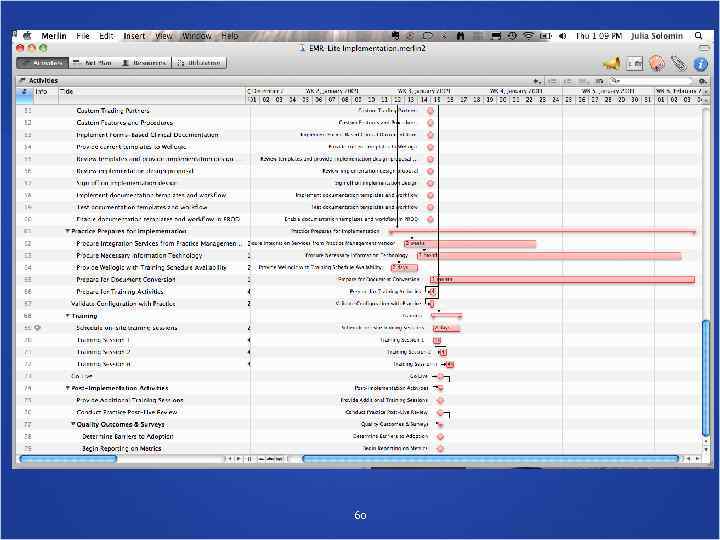Screen dimensions: 720x540
Task: Open the View menu
Action: click(x=164, y=36)
